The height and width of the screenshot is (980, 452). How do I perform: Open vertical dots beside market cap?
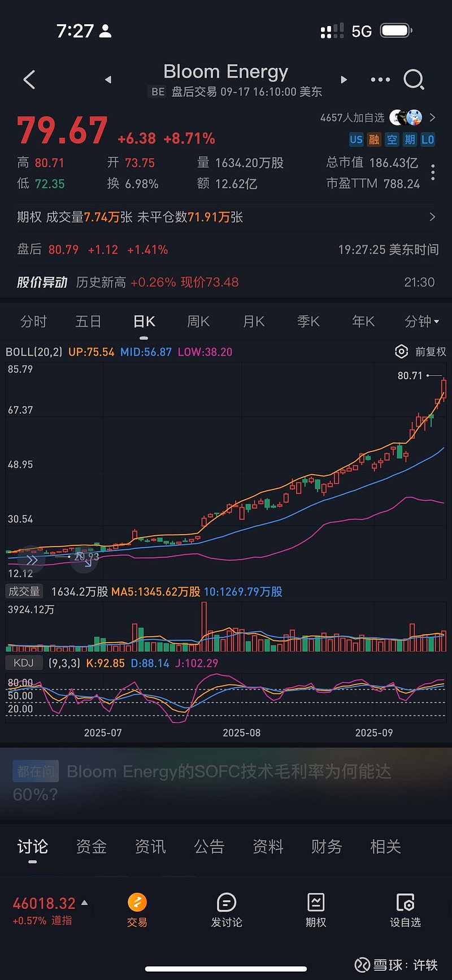[433, 172]
